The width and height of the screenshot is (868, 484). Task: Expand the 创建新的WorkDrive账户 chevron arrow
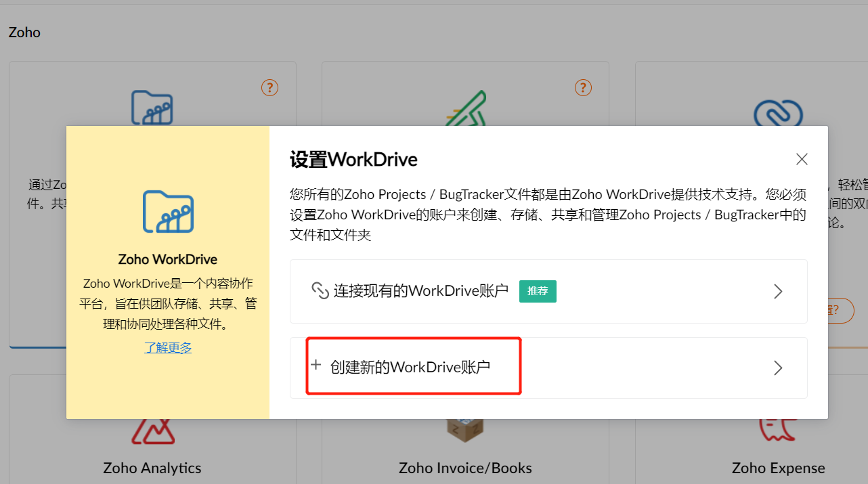778,368
